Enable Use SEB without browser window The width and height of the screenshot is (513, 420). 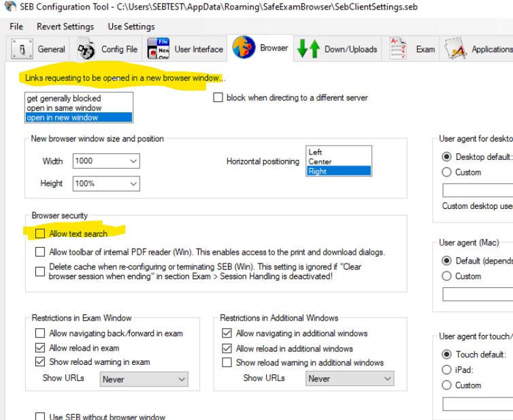40,417
